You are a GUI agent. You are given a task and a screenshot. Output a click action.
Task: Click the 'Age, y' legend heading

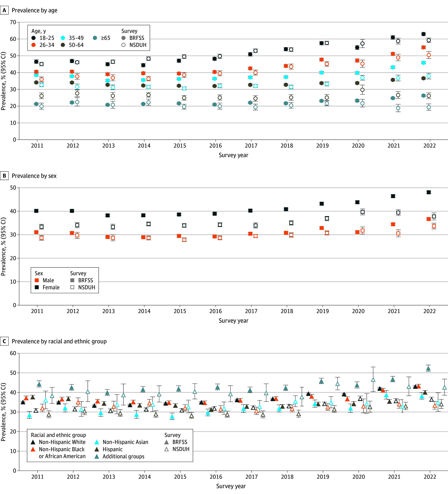pos(39,31)
